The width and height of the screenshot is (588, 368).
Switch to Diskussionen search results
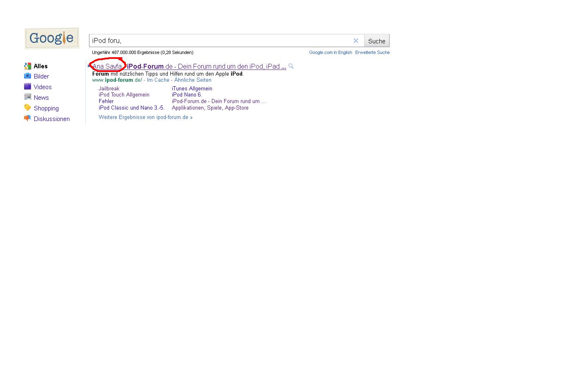(52, 119)
